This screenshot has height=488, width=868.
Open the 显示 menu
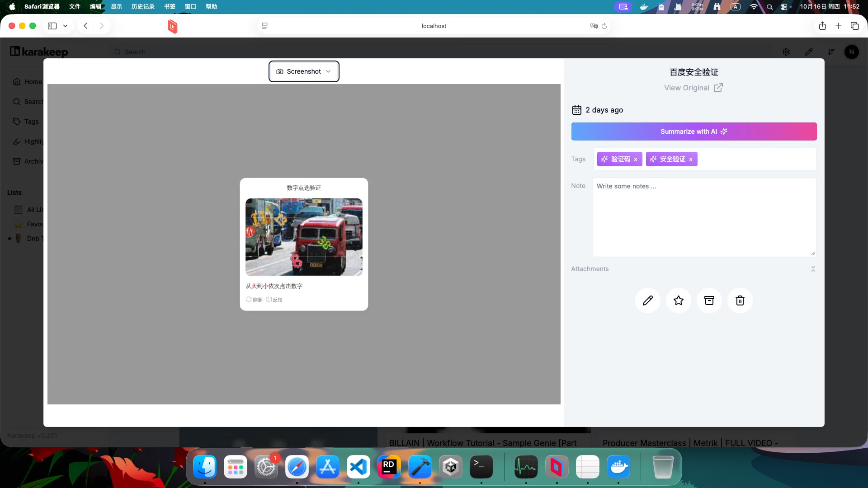pos(116,6)
